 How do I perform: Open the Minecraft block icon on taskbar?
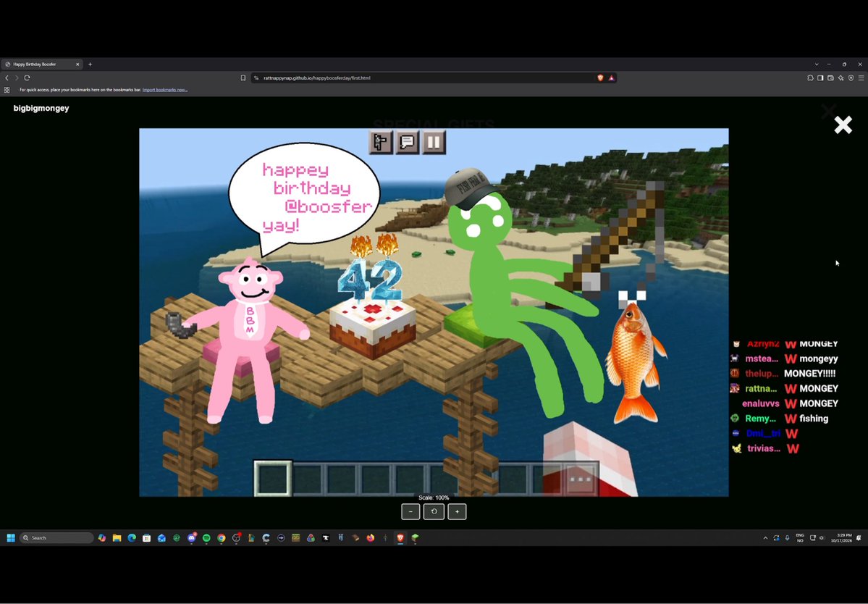pyautogui.click(x=416, y=537)
